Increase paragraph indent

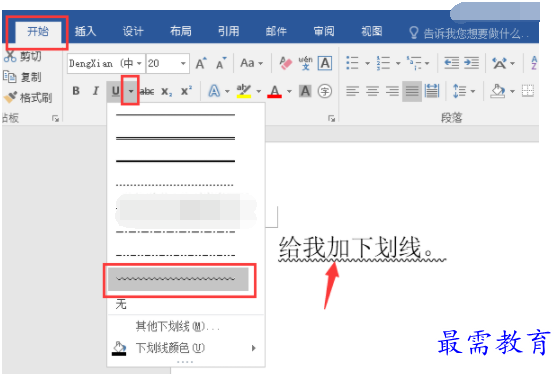coord(471,63)
